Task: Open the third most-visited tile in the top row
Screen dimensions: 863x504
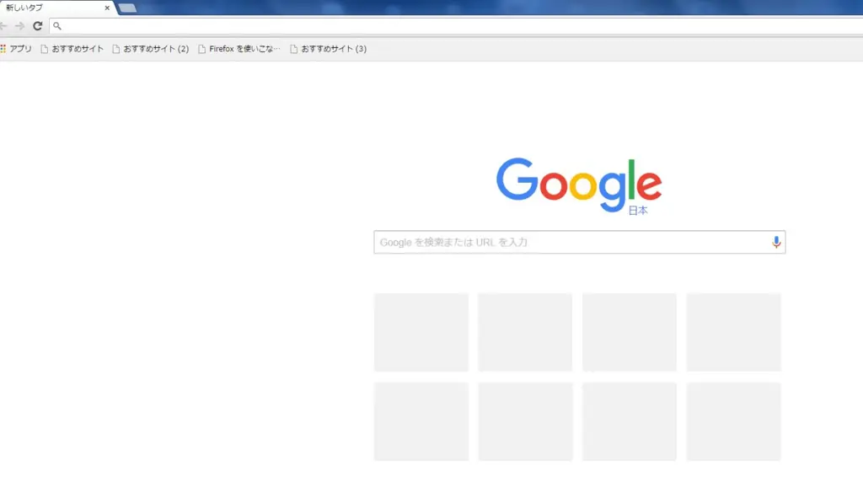Action: tap(629, 332)
